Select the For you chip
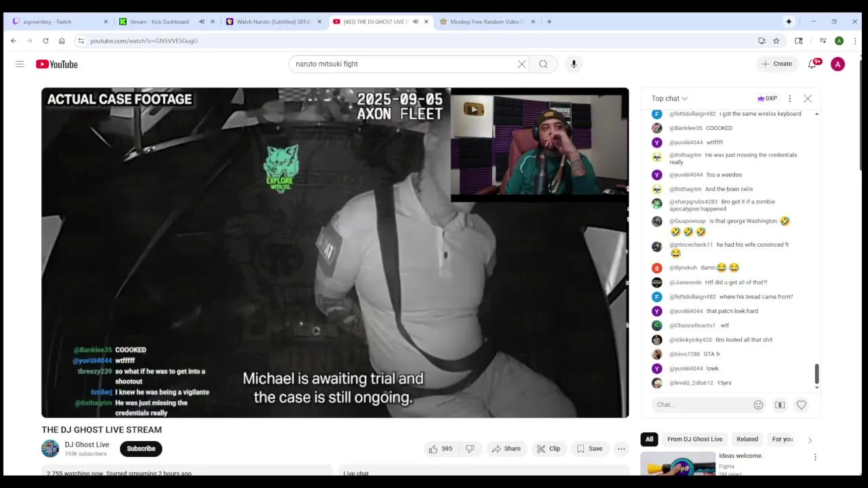Screen dimensions: 868x488 (x=783, y=439)
